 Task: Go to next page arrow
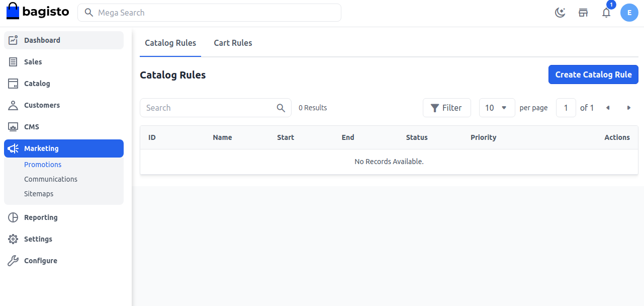(x=628, y=108)
